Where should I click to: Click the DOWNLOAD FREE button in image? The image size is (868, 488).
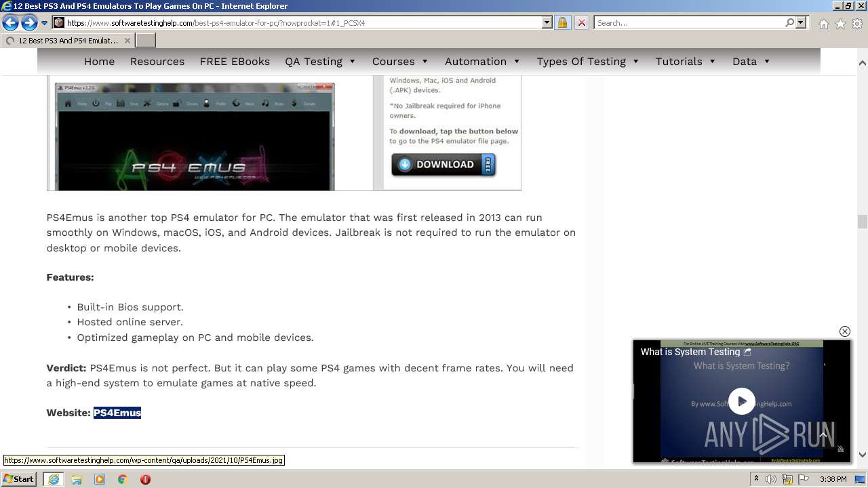tap(443, 164)
